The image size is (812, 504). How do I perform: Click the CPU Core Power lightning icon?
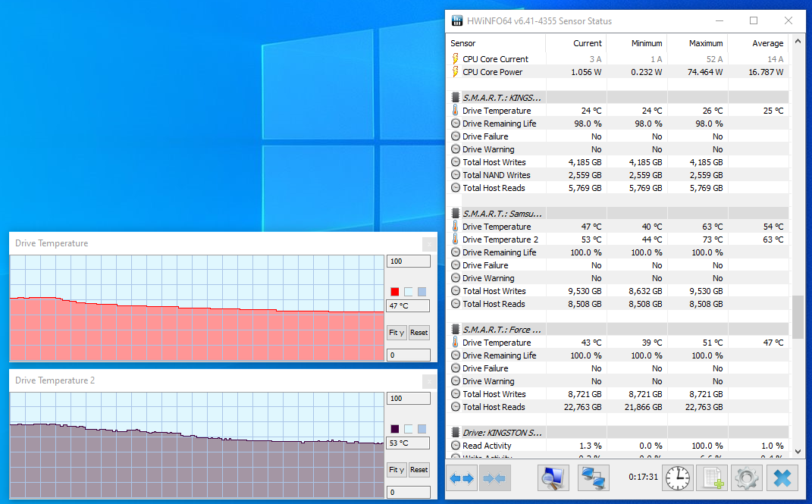[455, 71]
